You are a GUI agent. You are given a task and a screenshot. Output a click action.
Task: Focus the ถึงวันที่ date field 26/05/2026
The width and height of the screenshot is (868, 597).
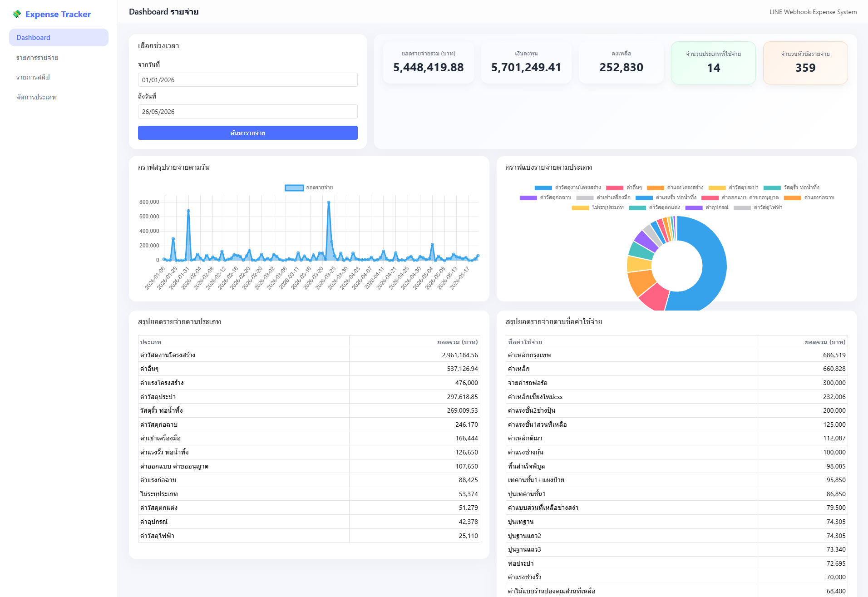click(x=247, y=112)
